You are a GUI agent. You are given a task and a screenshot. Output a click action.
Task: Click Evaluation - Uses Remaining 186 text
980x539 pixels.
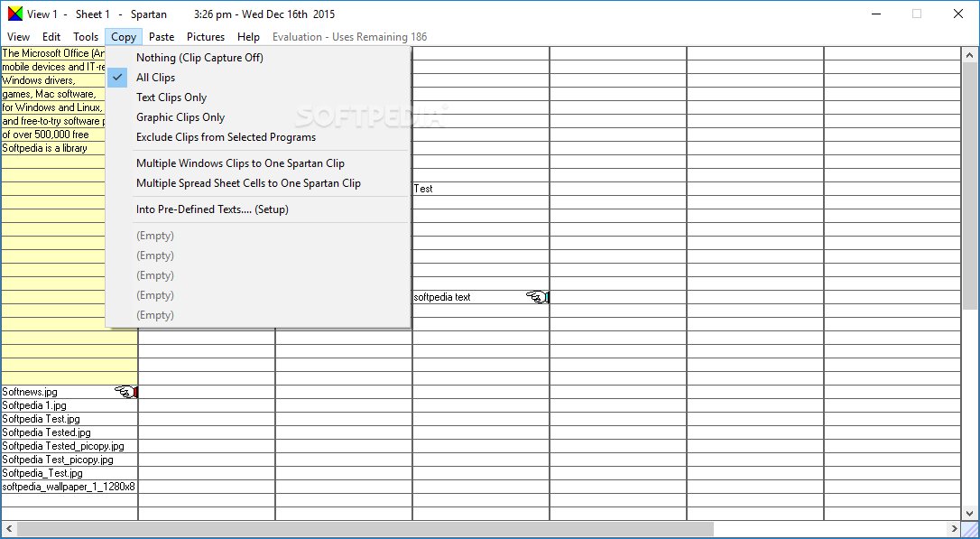pyautogui.click(x=350, y=37)
